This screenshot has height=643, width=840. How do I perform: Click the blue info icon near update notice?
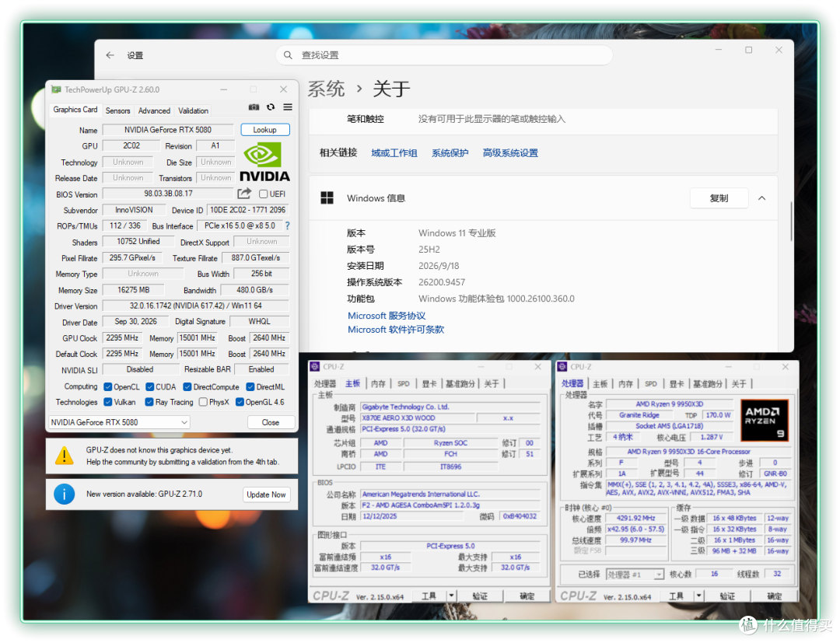click(65, 494)
